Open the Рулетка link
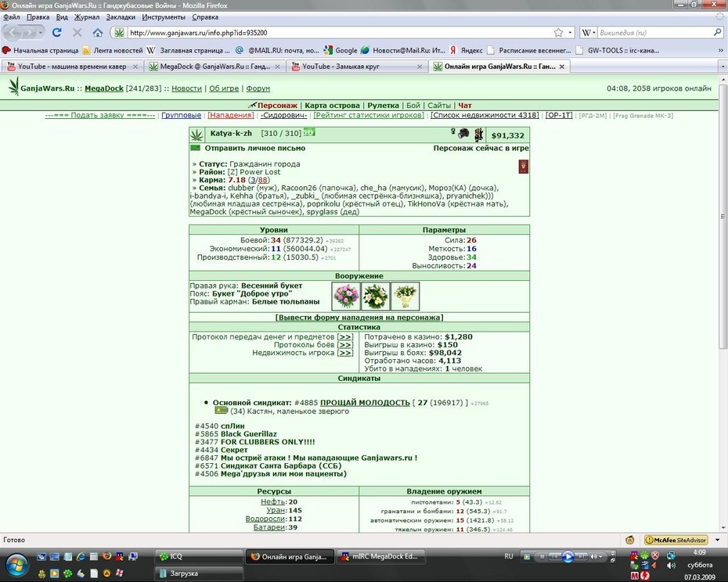This screenshot has width=728, height=582. tap(383, 106)
